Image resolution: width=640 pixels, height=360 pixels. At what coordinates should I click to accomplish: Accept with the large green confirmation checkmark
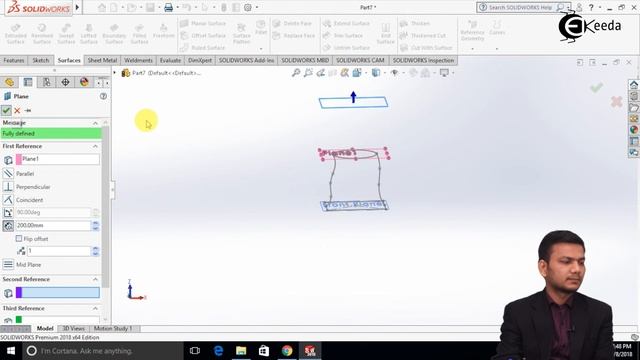click(596, 87)
